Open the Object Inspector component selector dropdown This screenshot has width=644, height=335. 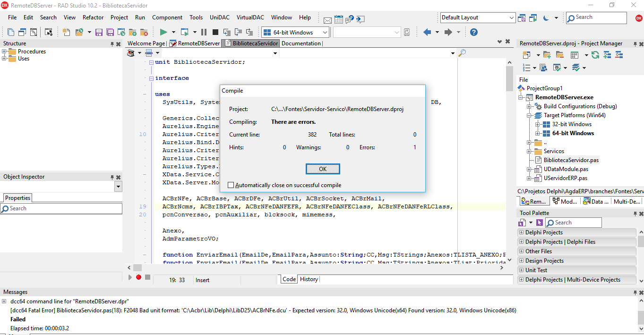tap(118, 187)
